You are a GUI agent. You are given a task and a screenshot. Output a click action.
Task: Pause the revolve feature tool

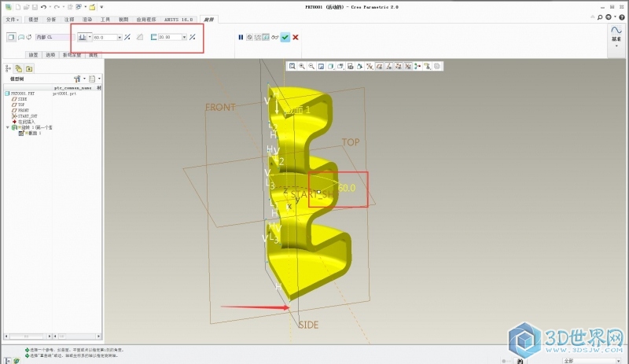241,37
